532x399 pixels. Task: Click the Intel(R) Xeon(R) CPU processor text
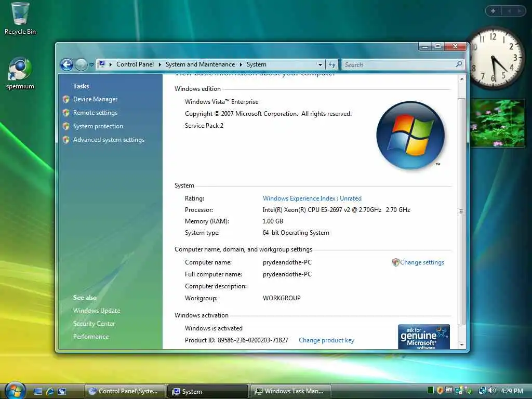point(336,210)
